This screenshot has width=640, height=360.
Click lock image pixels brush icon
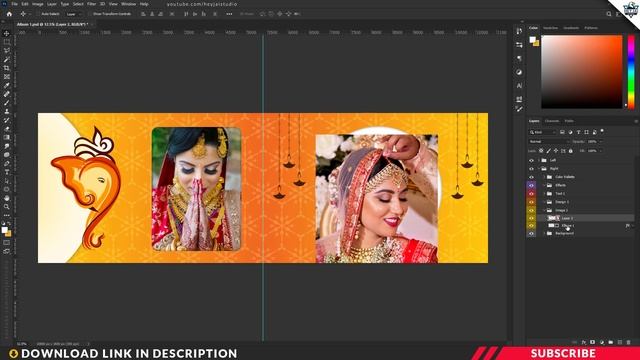pos(549,151)
